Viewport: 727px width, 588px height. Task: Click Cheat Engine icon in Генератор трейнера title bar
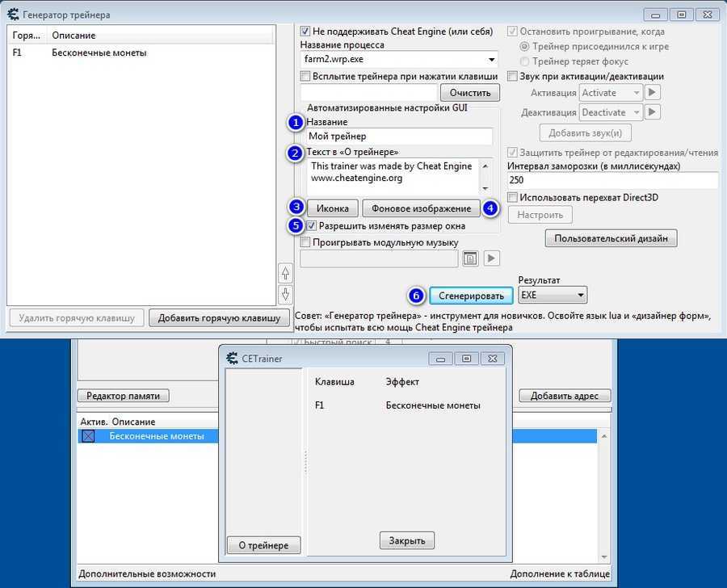click(x=14, y=15)
